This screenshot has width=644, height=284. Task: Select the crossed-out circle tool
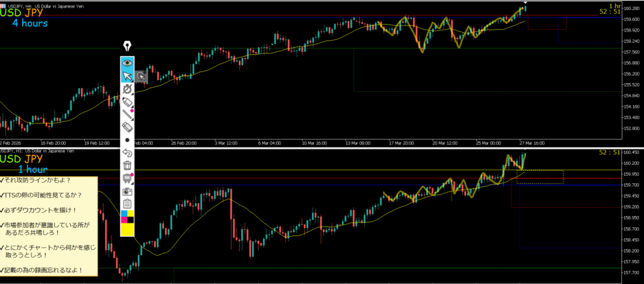[x=127, y=89]
